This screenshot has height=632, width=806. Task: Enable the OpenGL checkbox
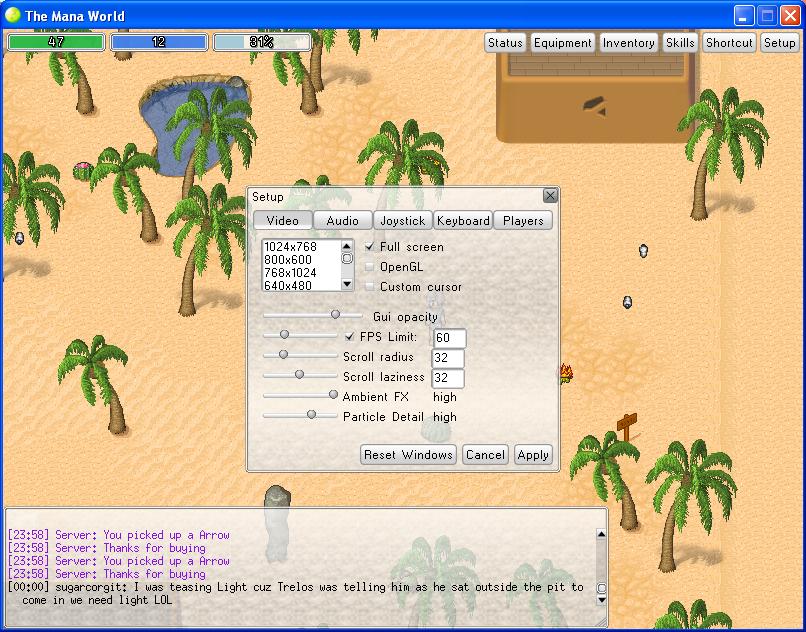(x=369, y=267)
